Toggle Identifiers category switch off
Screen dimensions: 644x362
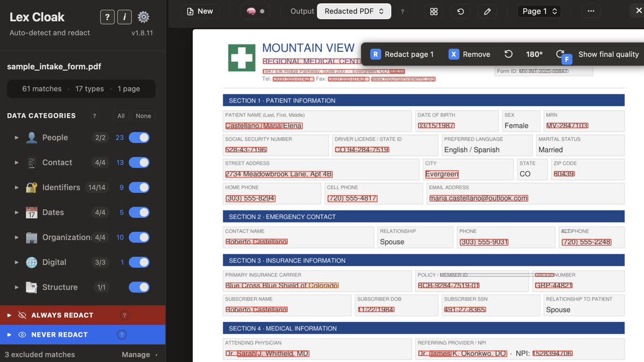click(x=139, y=188)
